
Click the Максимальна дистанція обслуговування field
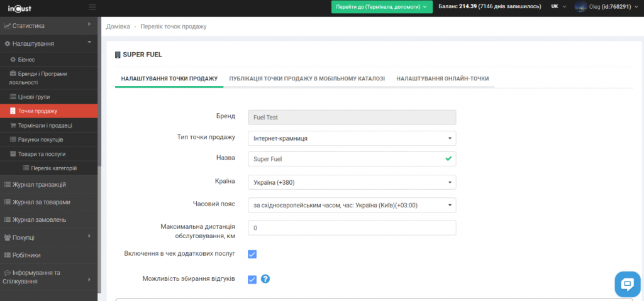pos(352,228)
